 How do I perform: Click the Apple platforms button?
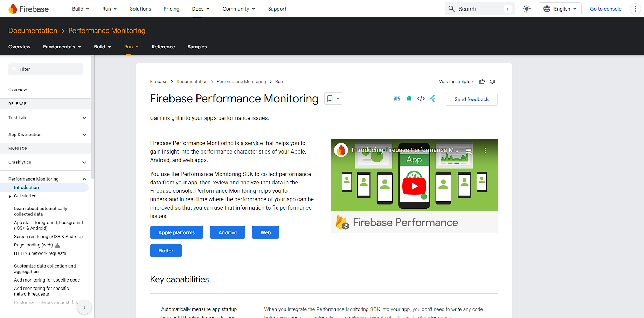[176, 232]
